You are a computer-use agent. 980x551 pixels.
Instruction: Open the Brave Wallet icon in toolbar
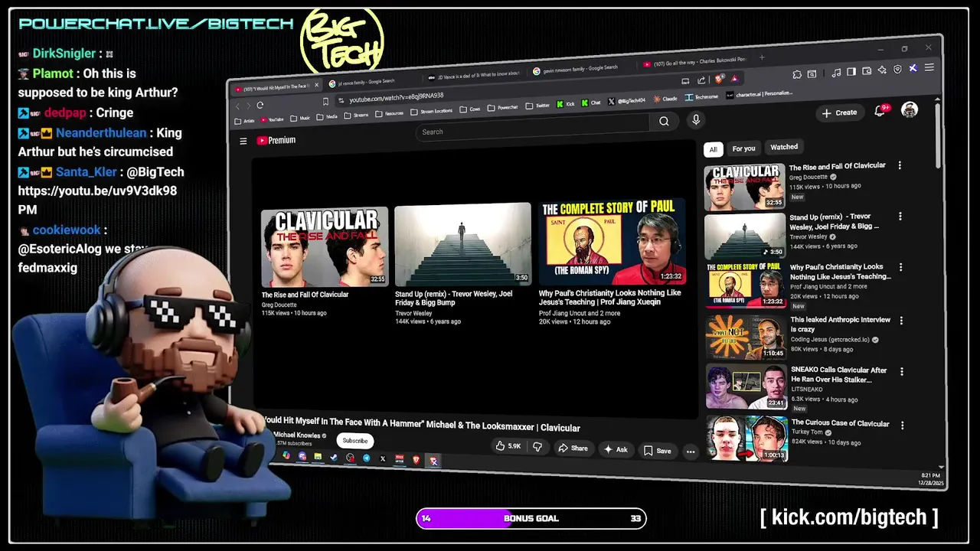pos(867,71)
